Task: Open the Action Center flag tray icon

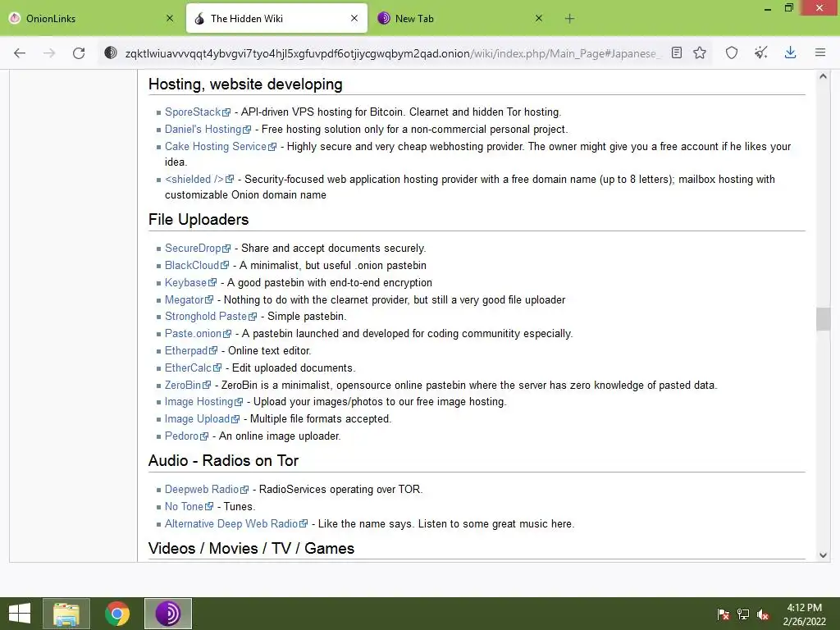Action: 724,614
